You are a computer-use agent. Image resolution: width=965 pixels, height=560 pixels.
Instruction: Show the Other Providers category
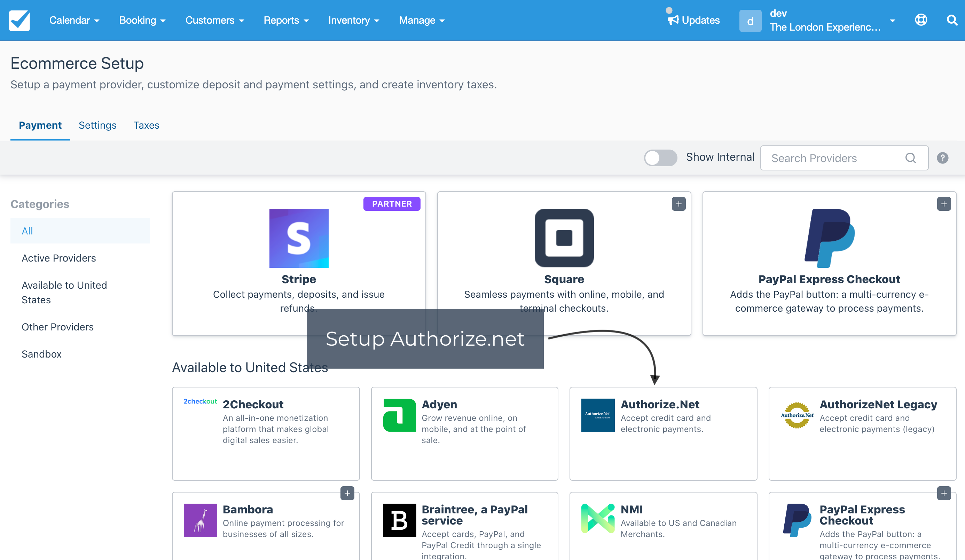pyautogui.click(x=58, y=327)
